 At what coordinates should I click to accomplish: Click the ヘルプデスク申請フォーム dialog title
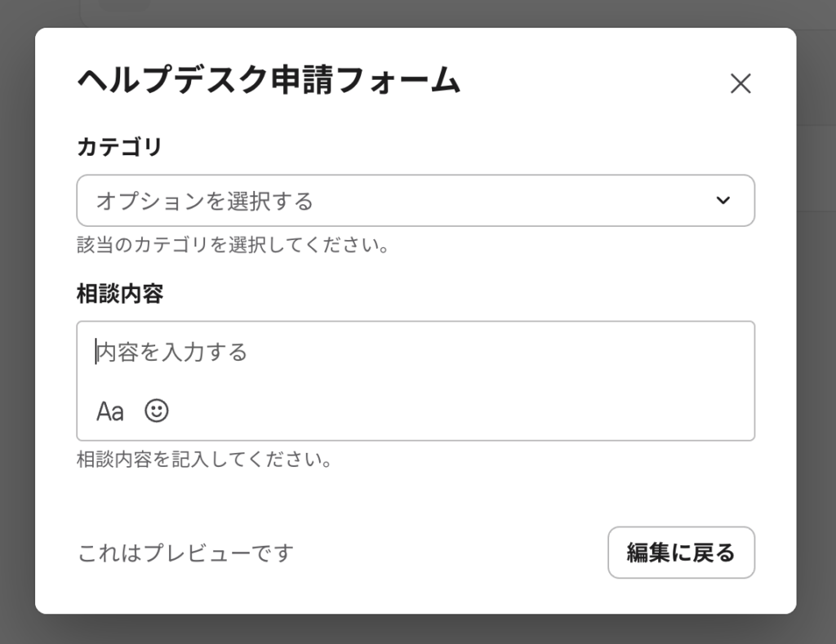click(x=269, y=81)
